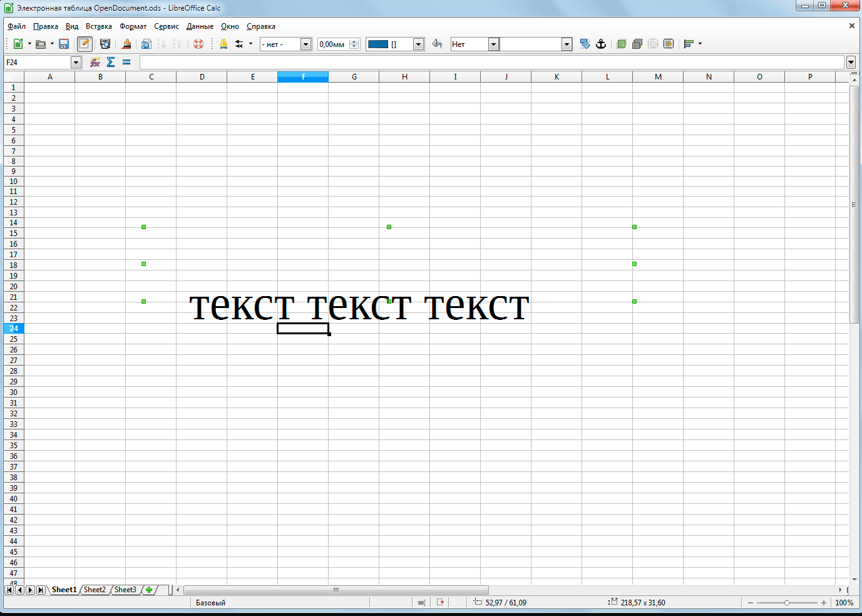Open the Данные menu
Screen dimensions: 862x616
point(200,26)
